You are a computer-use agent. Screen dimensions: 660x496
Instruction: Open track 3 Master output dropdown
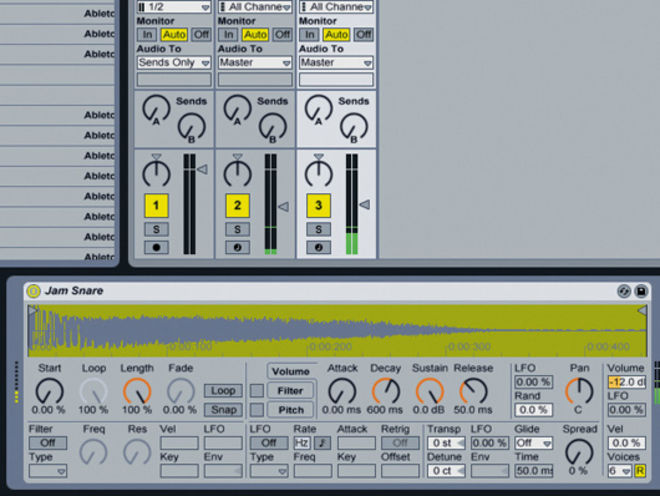[336, 63]
